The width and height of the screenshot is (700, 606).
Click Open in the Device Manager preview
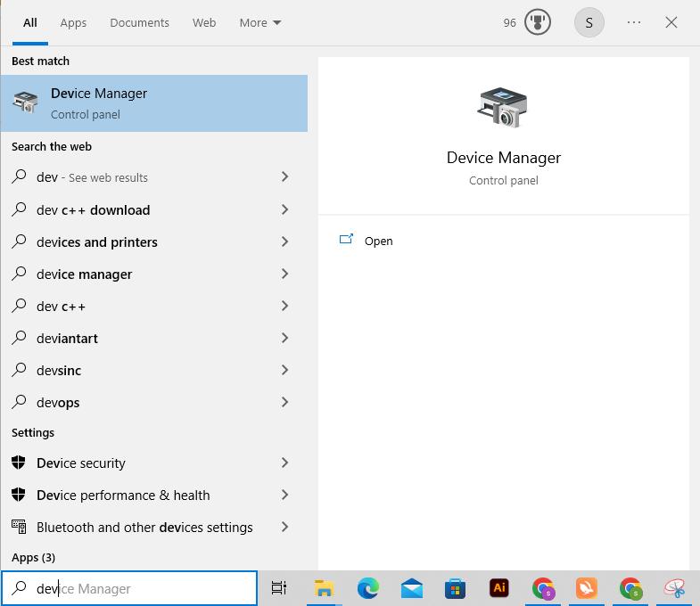378,241
